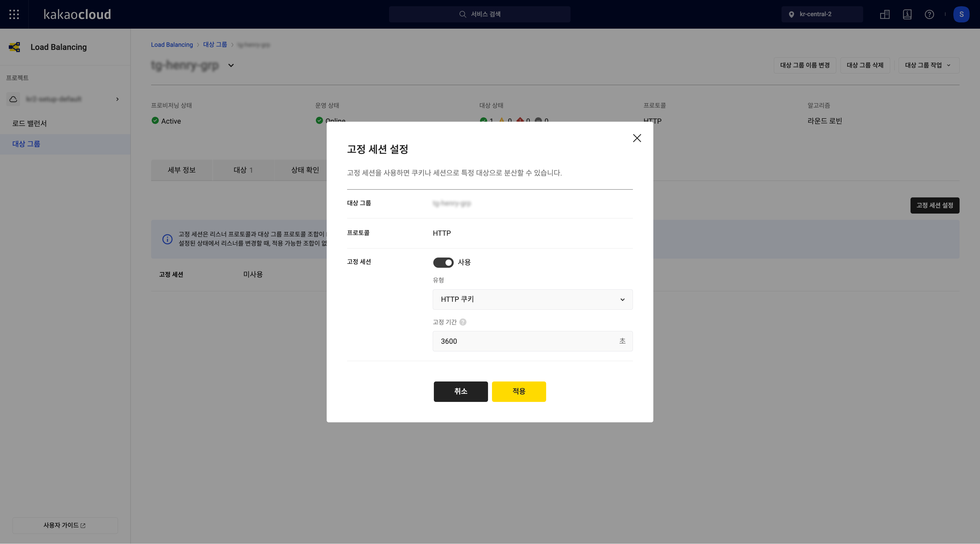Open the help question mark icon
Viewport: 980px width, 544px height.
(929, 14)
